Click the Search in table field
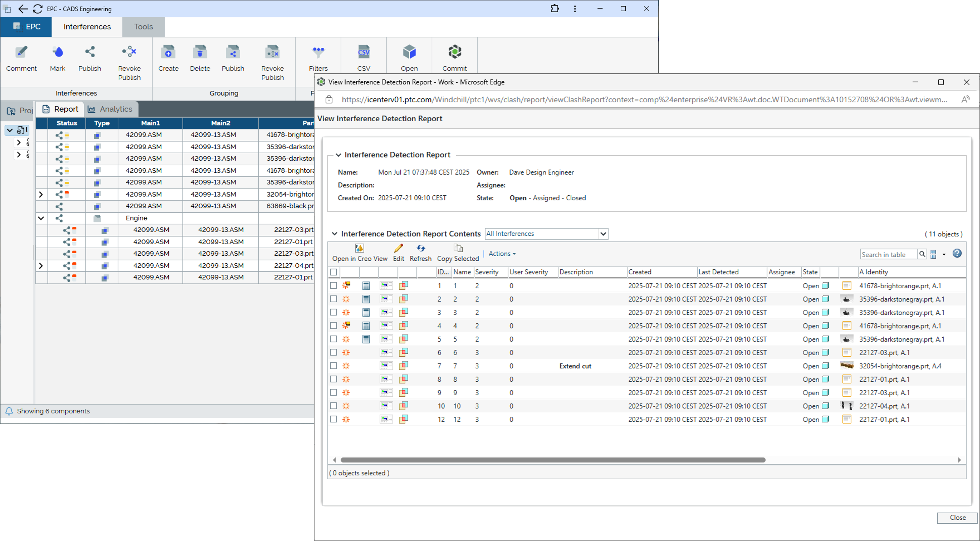The height and width of the screenshot is (541, 980). click(x=888, y=254)
